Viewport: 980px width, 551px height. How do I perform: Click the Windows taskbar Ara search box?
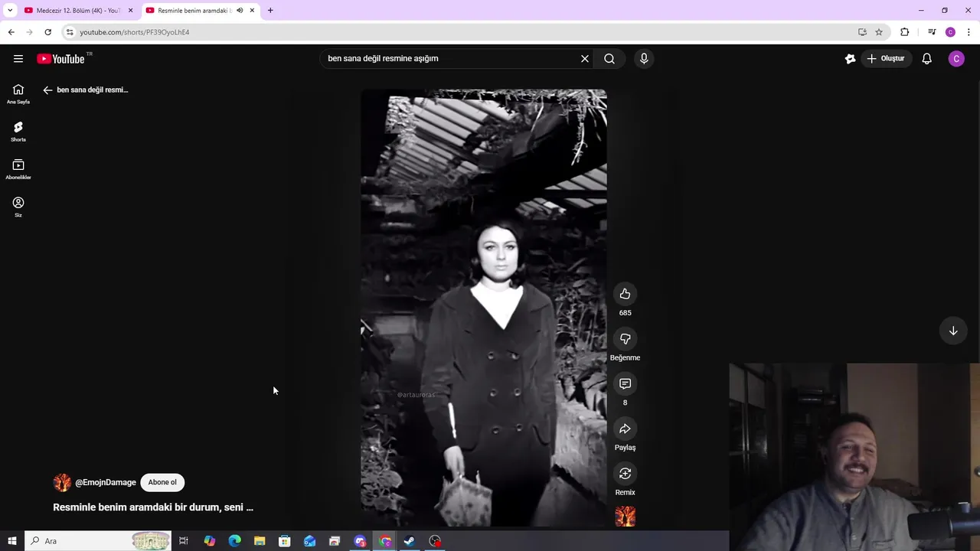click(97, 541)
